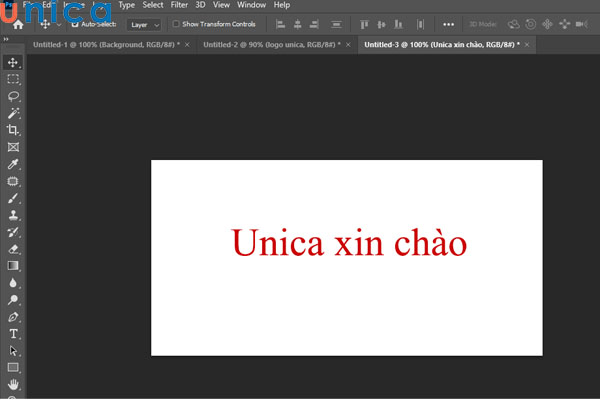Click the red "Unica xin chào" canvas text

point(348,243)
